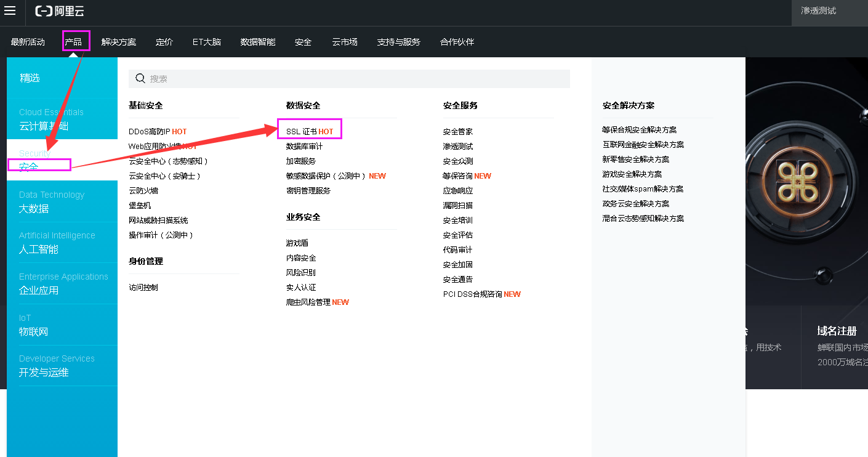This screenshot has height=457, width=868.
Task: Open the 安全培训 link
Action: coord(458,220)
